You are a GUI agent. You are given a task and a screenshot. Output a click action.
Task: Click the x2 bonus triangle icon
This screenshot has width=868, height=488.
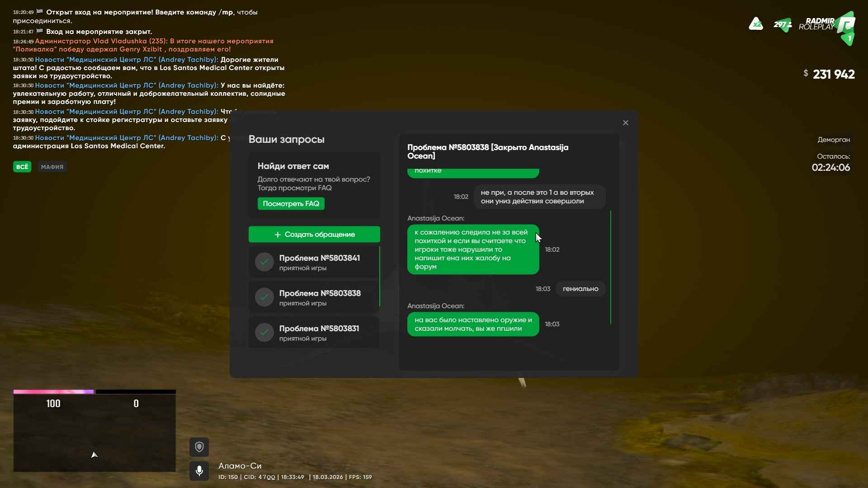(x=756, y=24)
